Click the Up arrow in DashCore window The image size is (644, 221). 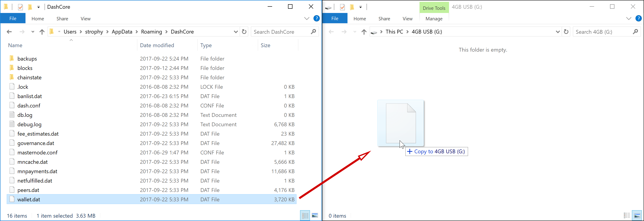pos(42,32)
